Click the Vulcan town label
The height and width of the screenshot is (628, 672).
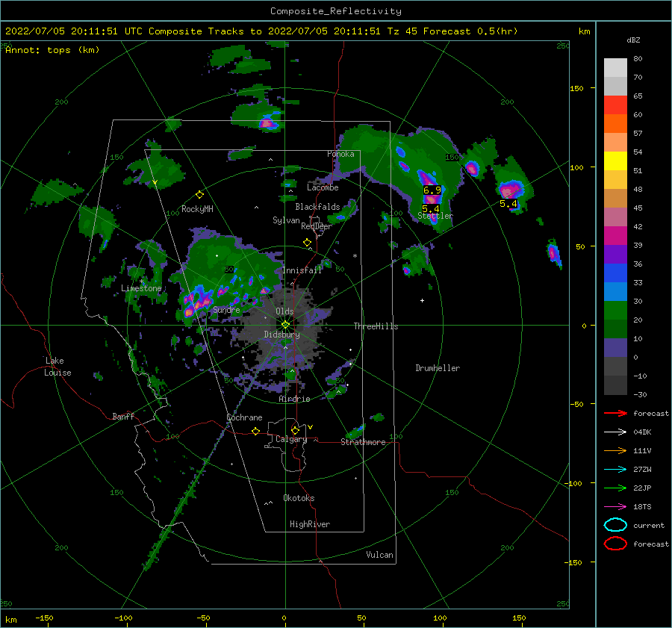pyautogui.click(x=379, y=555)
